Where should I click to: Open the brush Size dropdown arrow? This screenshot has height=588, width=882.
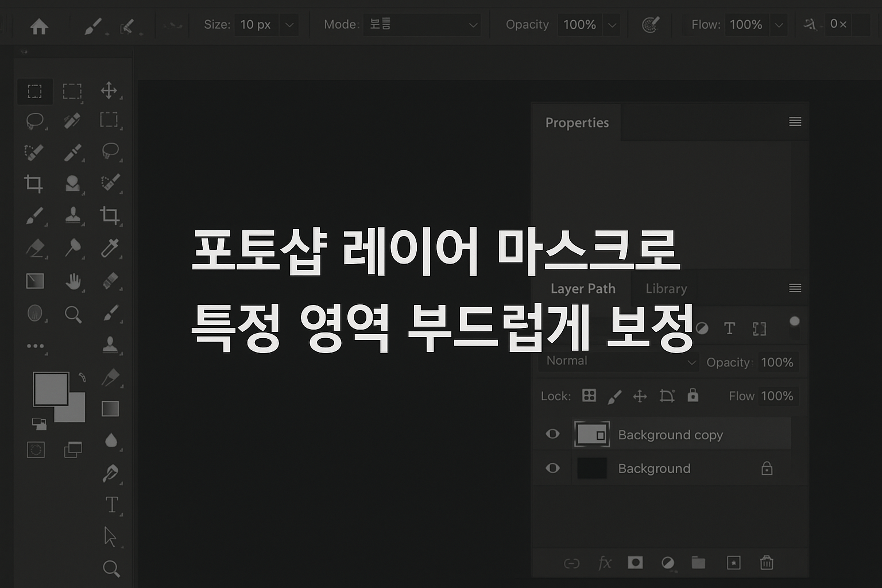pos(289,25)
